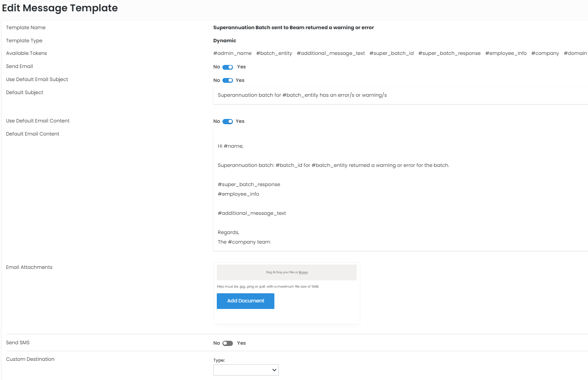588x380 pixels.
Task: Click the #domain available token
Action: (575, 53)
